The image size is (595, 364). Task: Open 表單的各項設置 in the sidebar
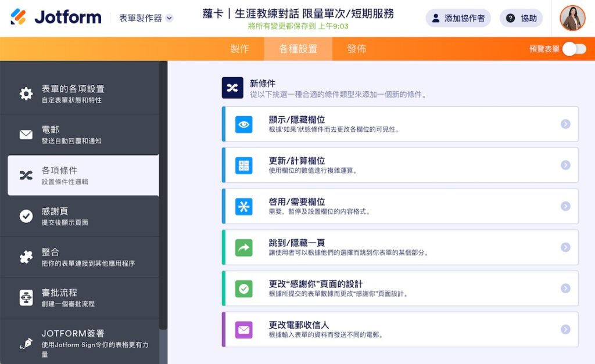(x=80, y=93)
